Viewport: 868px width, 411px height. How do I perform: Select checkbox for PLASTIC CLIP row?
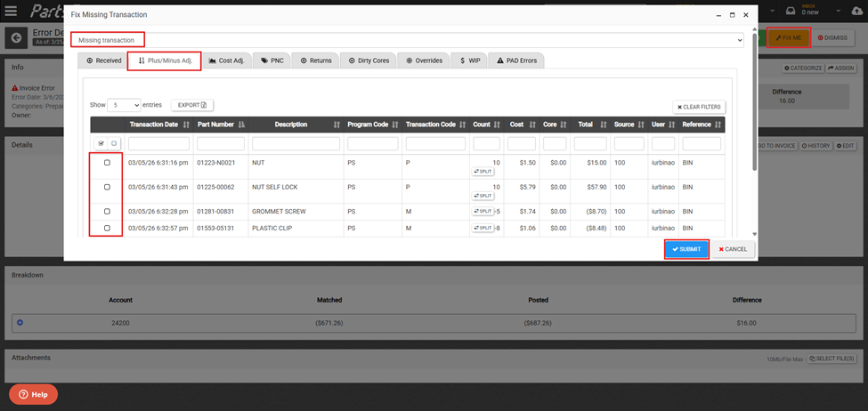coord(107,228)
